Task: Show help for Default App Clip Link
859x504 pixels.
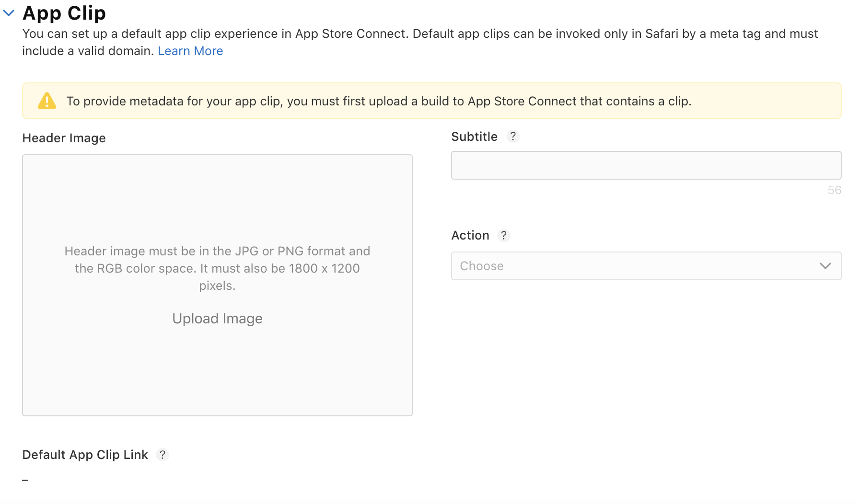Action: (x=163, y=455)
